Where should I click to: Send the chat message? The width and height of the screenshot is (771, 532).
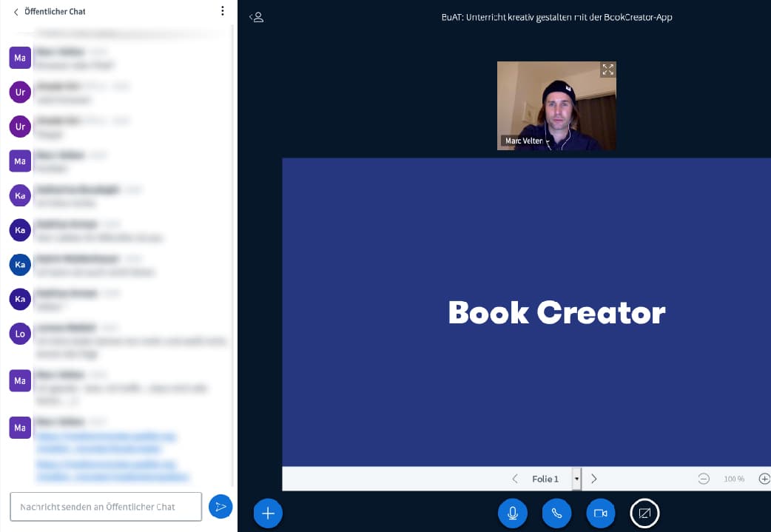[x=220, y=506]
